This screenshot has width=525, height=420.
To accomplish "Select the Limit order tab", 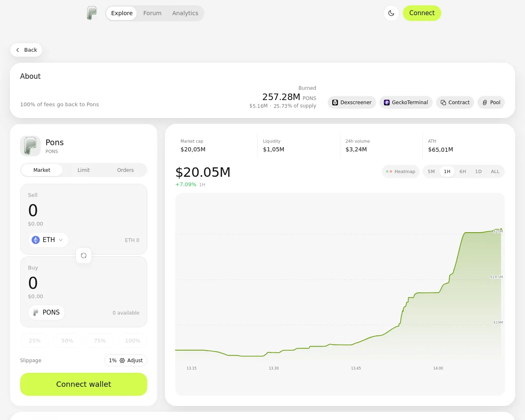I will click(84, 170).
